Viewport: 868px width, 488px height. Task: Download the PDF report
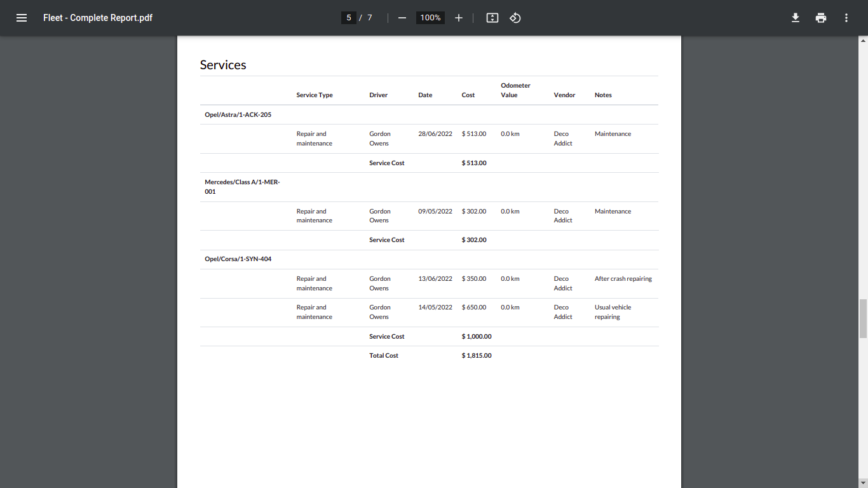point(796,18)
